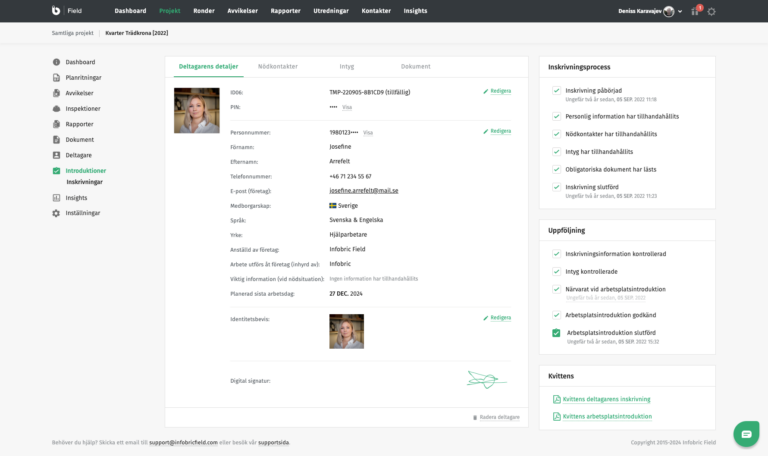Open the green chat support button

(744, 433)
